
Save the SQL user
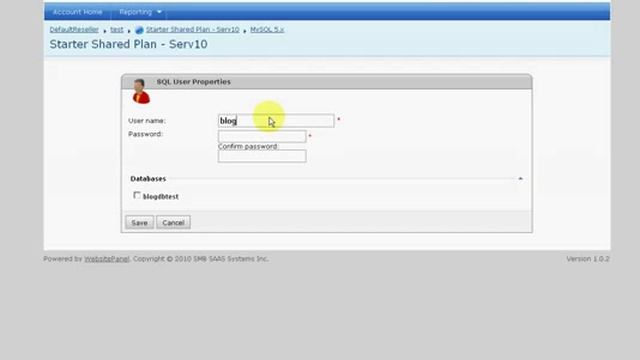pyautogui.click(x=140, y=222)
